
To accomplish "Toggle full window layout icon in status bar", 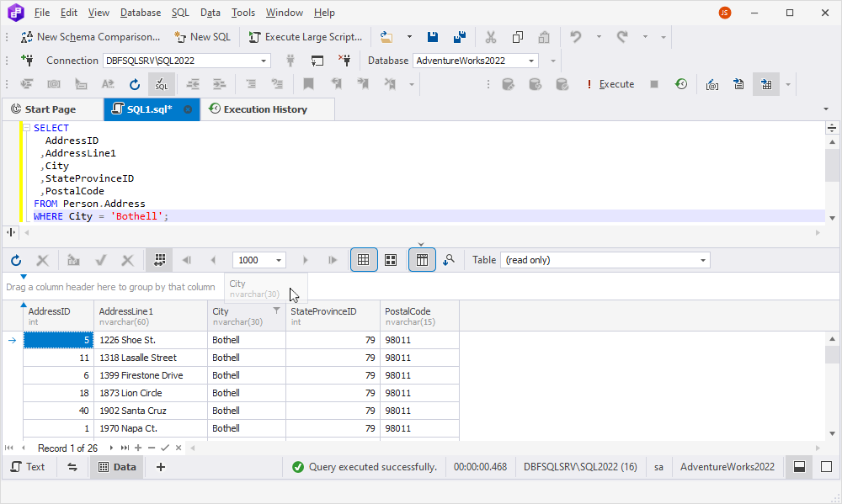I will (x=827, y=467).
